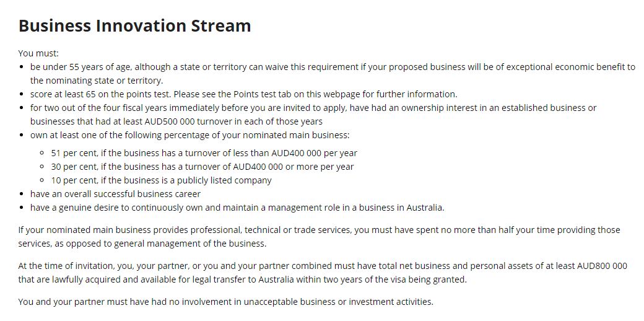
Task: Click the 'two out of the four fiscal years' bullet
Action: pyautogui.click(x=313, y=115)
